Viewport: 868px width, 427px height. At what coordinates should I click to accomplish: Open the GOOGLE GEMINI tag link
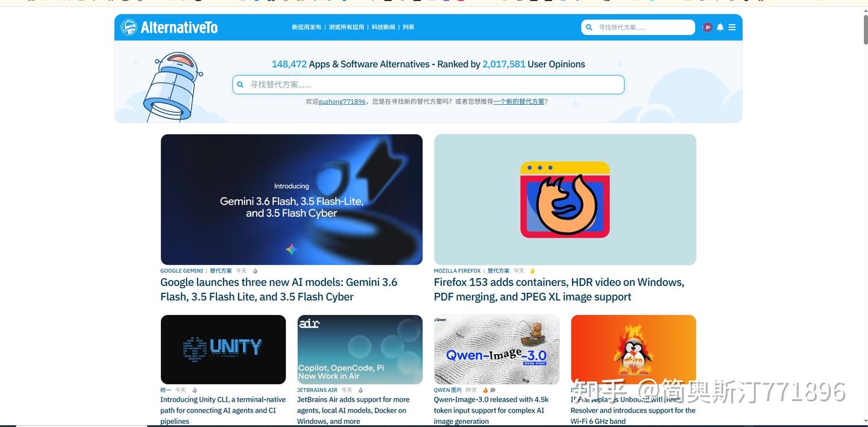(181, 271)
